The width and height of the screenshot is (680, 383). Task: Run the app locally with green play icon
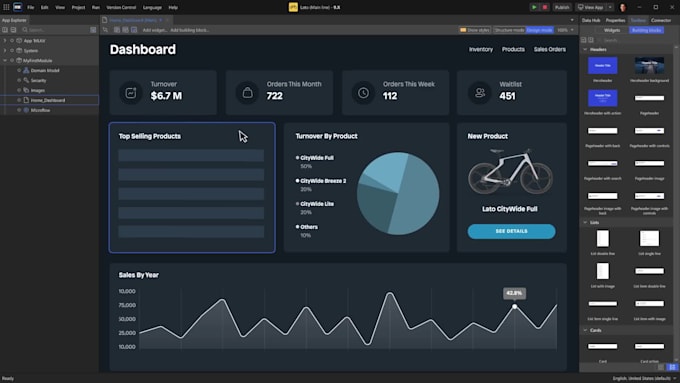[534, 7]
